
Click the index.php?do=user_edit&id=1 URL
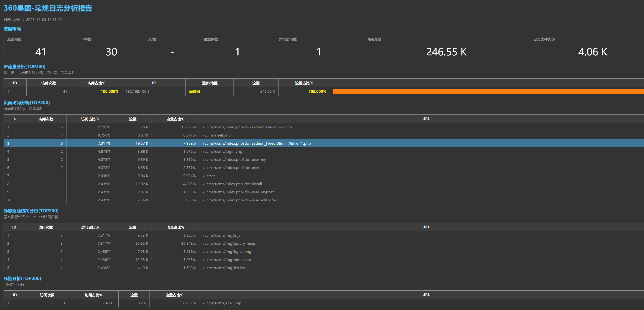240,200
